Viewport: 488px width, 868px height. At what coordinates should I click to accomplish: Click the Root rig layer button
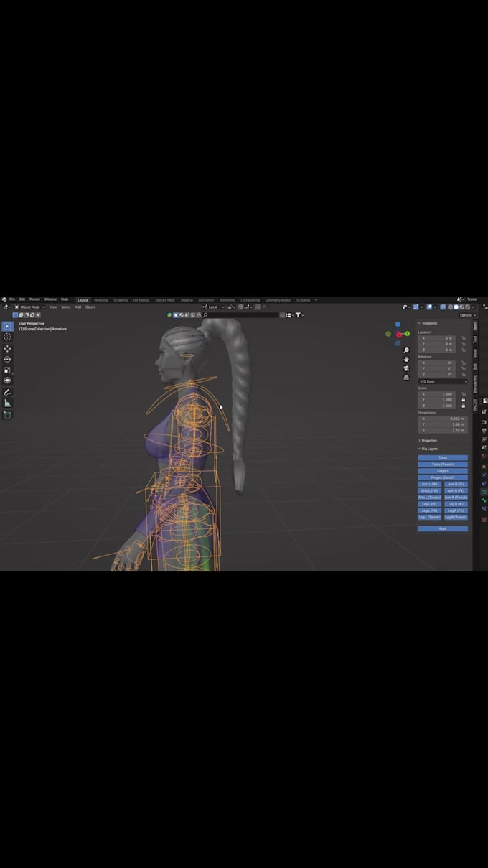[442, 528]
